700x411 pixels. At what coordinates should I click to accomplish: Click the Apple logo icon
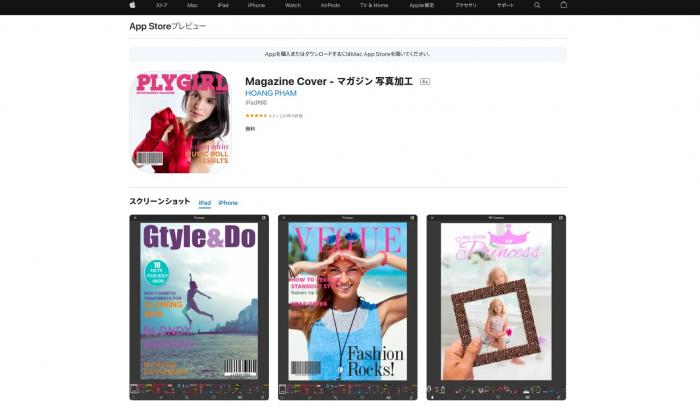pos(132,5)
